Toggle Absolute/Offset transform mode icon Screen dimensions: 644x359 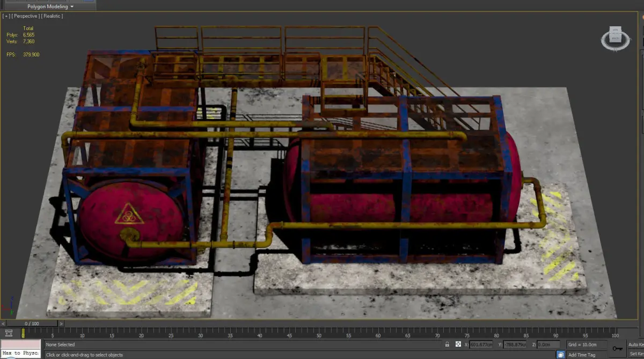[x=458, y=344]
